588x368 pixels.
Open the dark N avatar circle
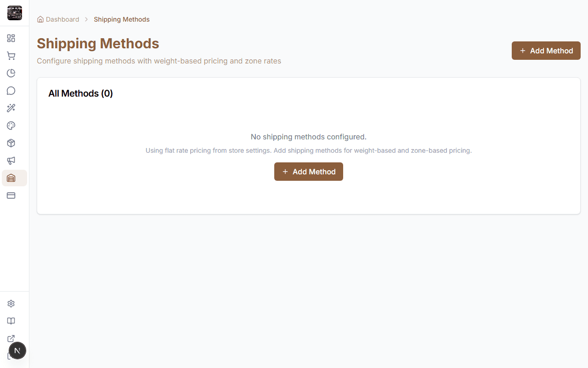click(17, 351)
